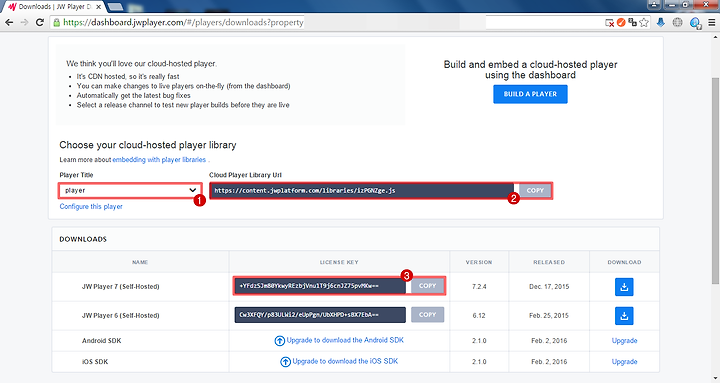
Task: Bookmark page with the star icon
Action: click(644, 23)
